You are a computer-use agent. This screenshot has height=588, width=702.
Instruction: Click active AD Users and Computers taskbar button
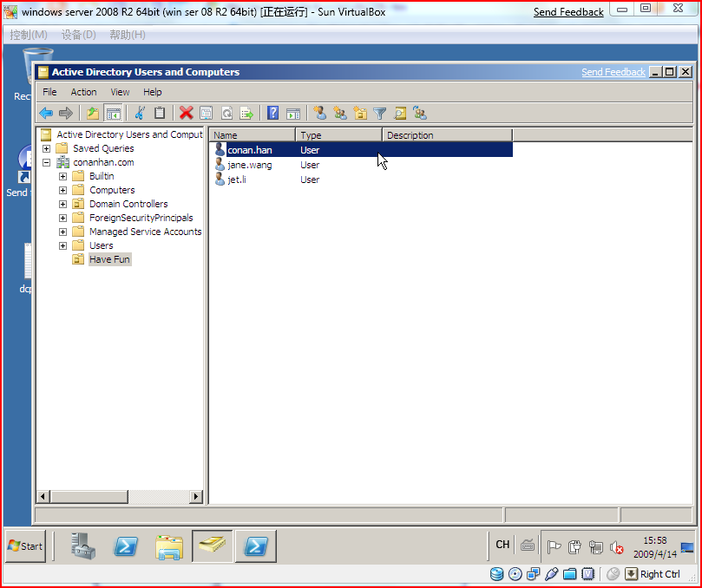(x=213, y=546)
